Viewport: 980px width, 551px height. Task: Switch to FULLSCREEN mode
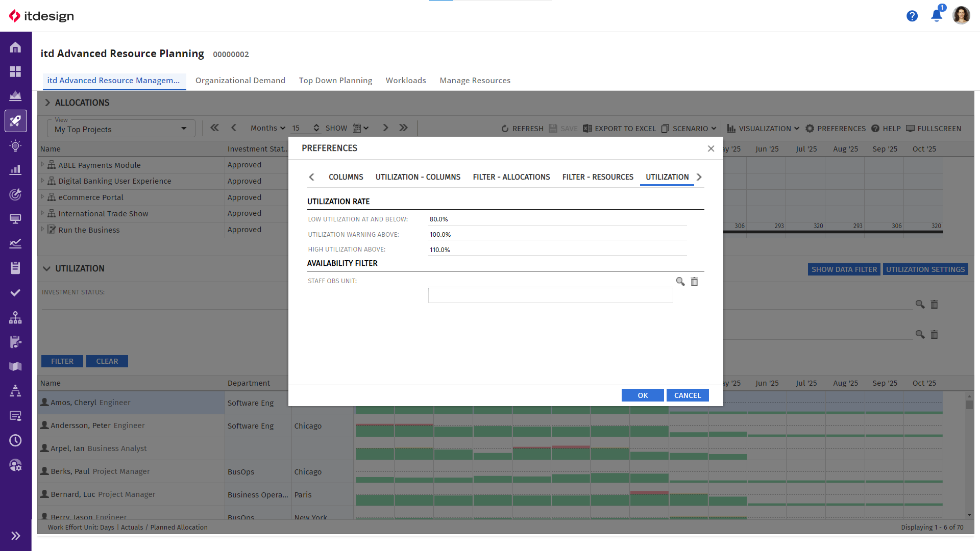tap(934, 129)
